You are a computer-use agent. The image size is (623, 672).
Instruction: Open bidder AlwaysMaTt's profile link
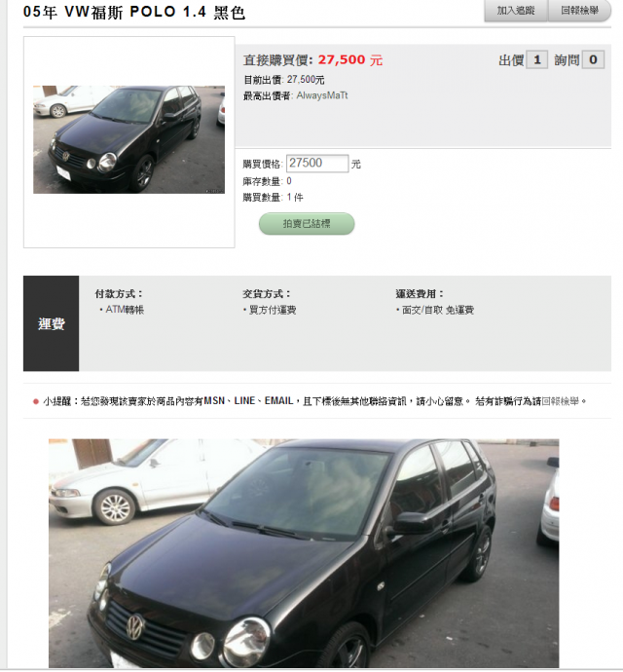click(x=322, y=95)
